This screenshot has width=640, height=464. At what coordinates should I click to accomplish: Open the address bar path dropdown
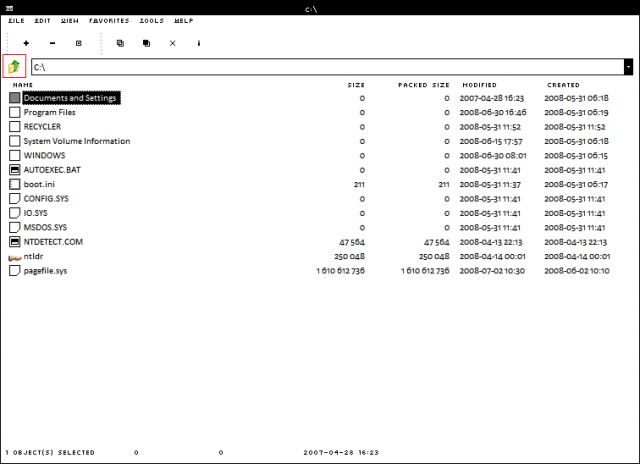pyautogui.click(x=628, y=67)
